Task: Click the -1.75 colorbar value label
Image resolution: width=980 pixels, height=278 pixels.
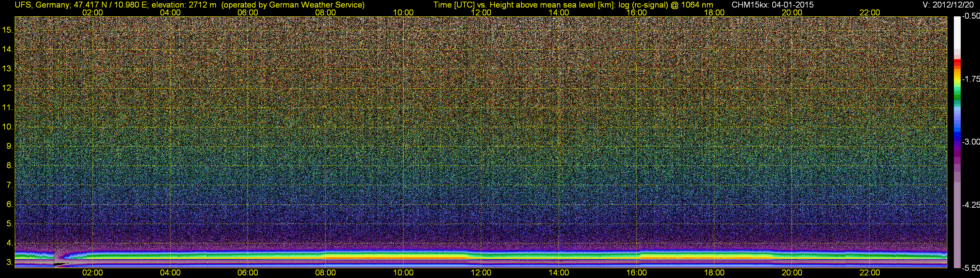Action: tap(971, 79)
